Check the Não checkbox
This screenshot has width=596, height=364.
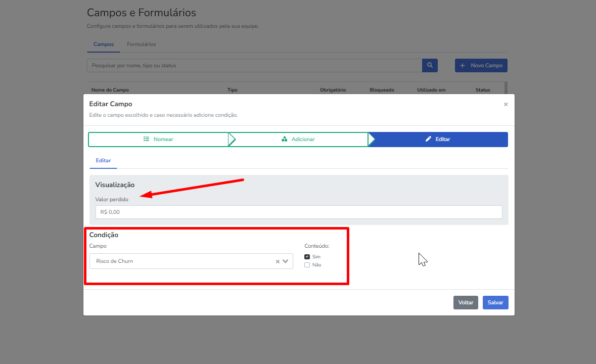click(307, 265)
